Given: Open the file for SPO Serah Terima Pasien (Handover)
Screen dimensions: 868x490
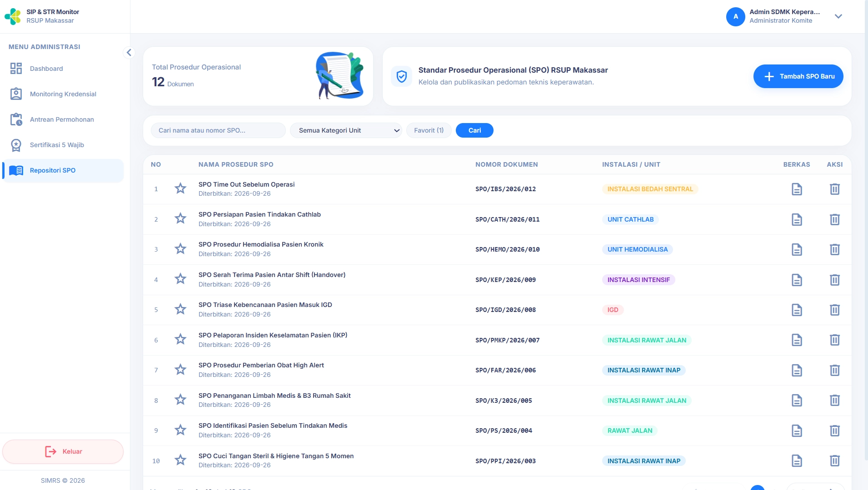Looking at the screenshot, I should [797, 280].
